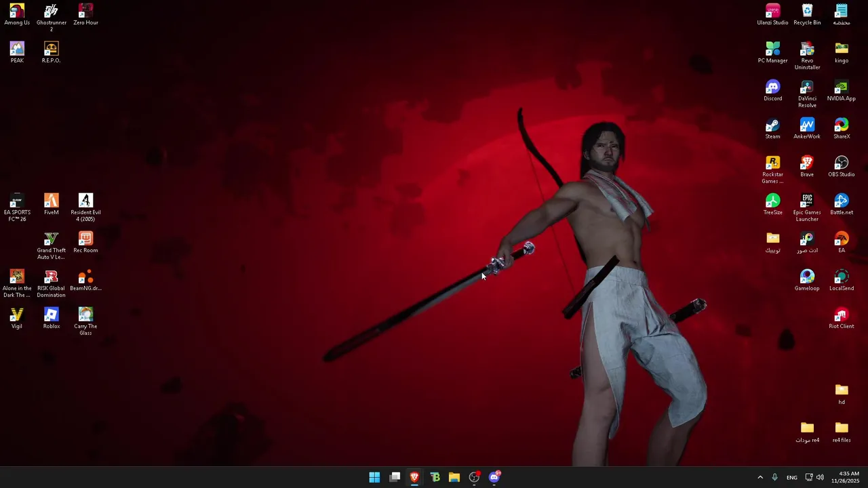Select the EA SPORTS FC 26 shortcut
The width and height of the screenshot is (868, 488).
[x=17, y=208]
